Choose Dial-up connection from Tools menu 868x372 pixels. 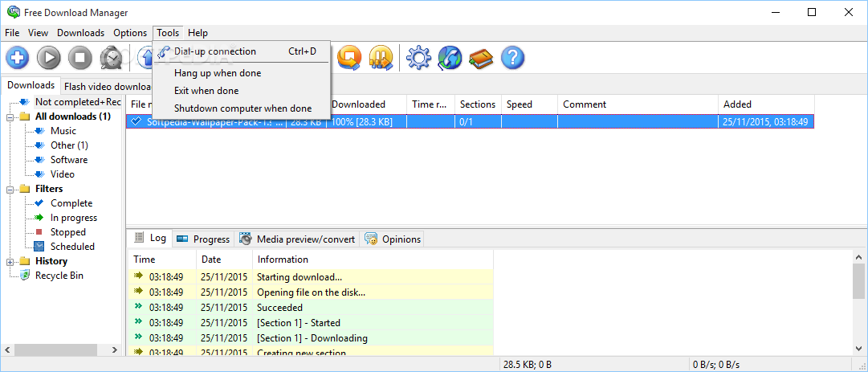point(242,51)
